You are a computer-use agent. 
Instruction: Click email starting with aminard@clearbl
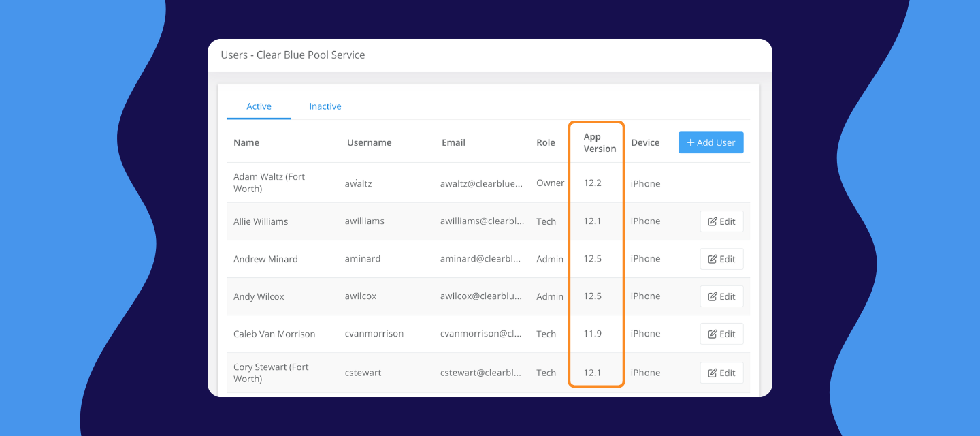[482, 259]
